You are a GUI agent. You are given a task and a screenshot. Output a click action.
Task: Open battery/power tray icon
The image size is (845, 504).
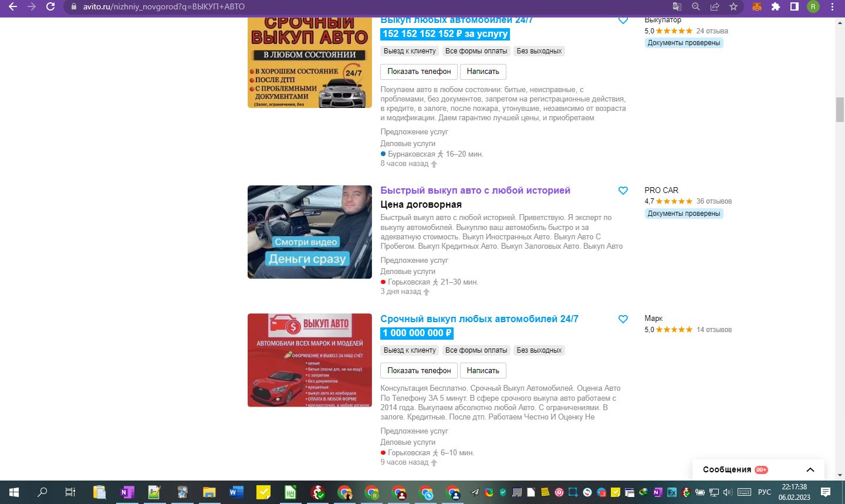coord(699,492)
